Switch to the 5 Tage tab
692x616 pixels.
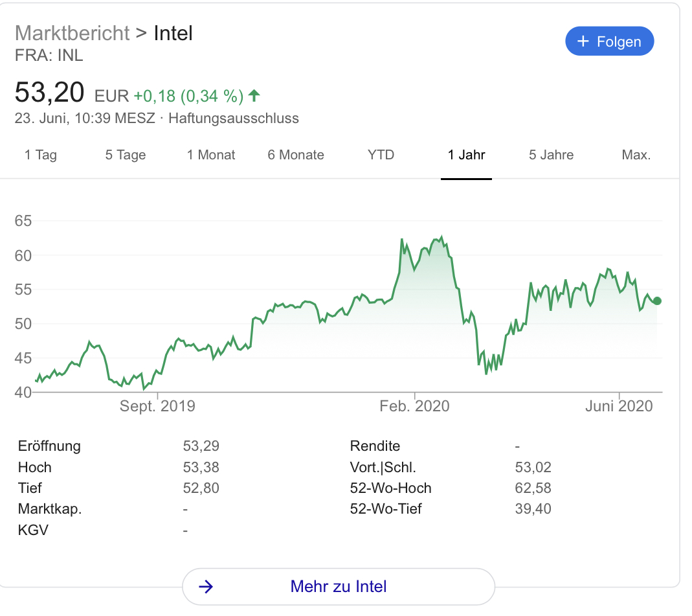(126, 155)
